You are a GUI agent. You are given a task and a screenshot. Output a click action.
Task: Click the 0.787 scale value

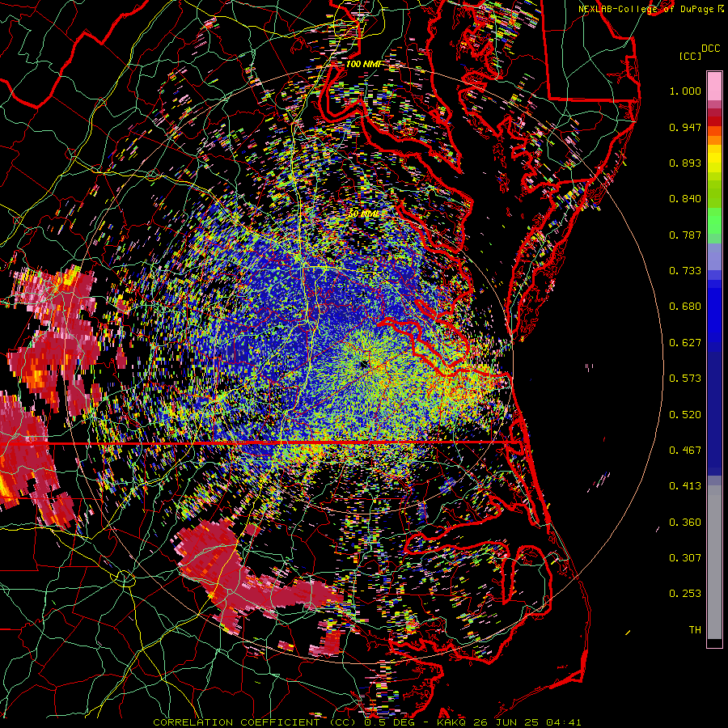click(x=685, y=235)
